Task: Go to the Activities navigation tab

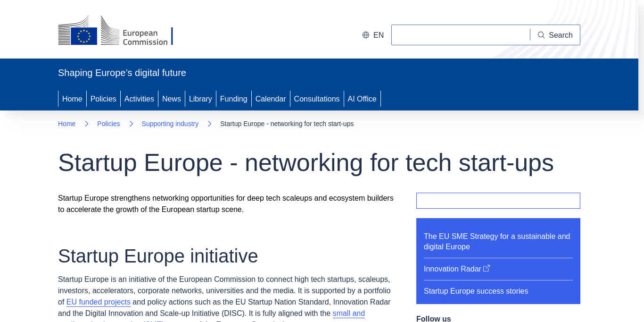Action: tap(139, 99)
